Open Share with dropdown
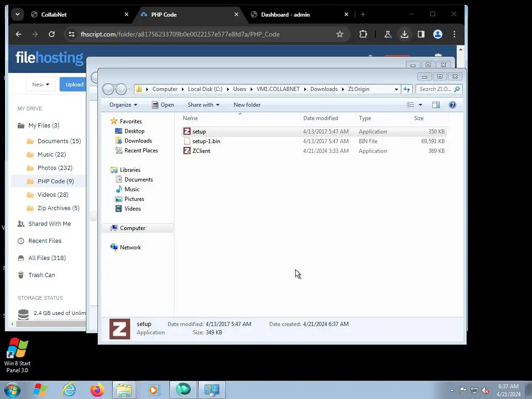This screenshot has height=399, width=532. (x=204, y=105)
